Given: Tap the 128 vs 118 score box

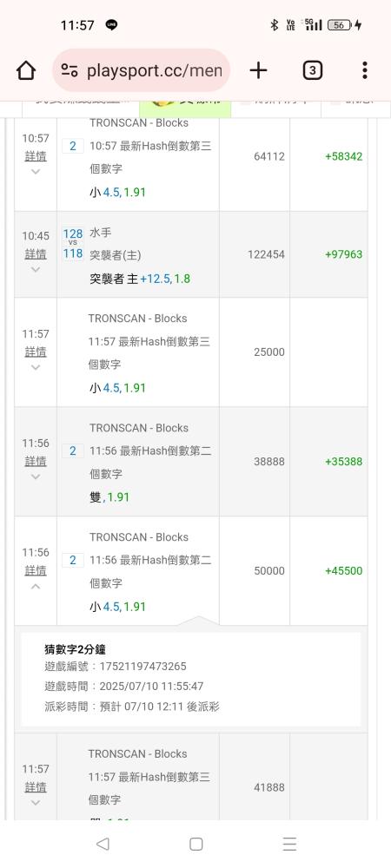Looking at the screenshot, I should tap(72, 244).
